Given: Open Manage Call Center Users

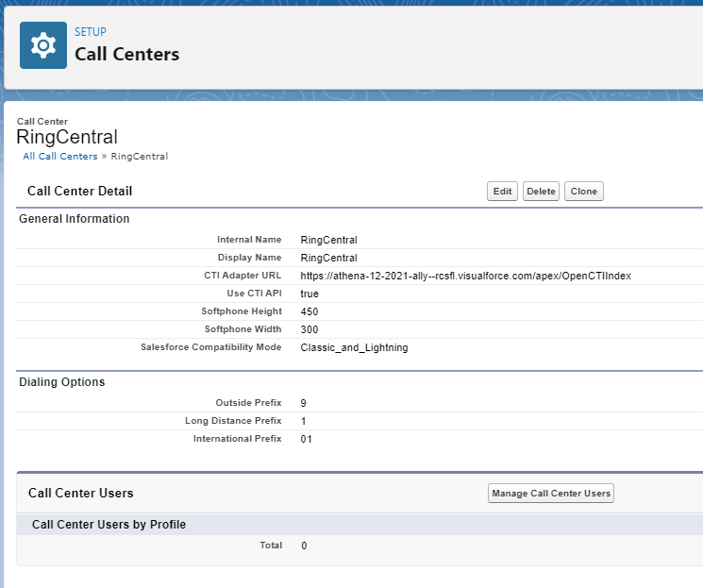Looking at the screenshot, I should click(551, 494).
